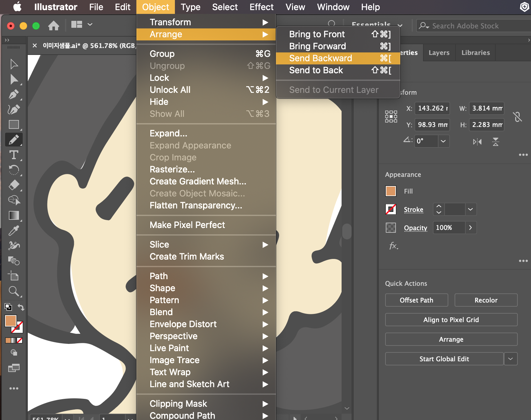Open the Layers tab

click(x=439, y=52)
